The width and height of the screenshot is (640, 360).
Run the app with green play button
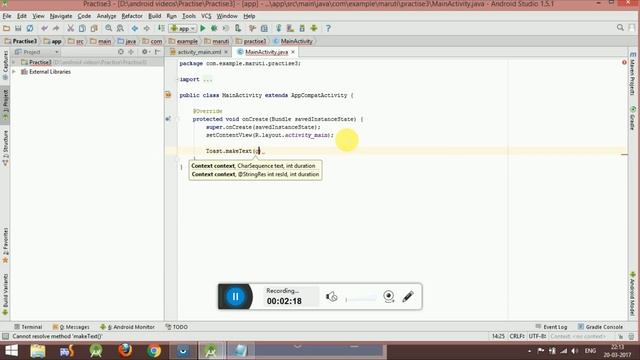(x=203, y=28)
